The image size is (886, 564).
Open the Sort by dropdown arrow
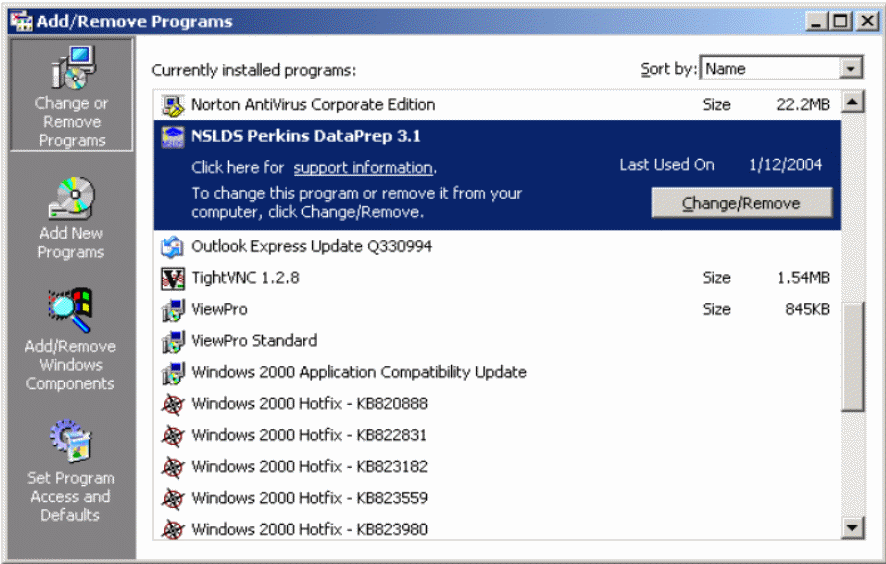(x=851, y=69)
